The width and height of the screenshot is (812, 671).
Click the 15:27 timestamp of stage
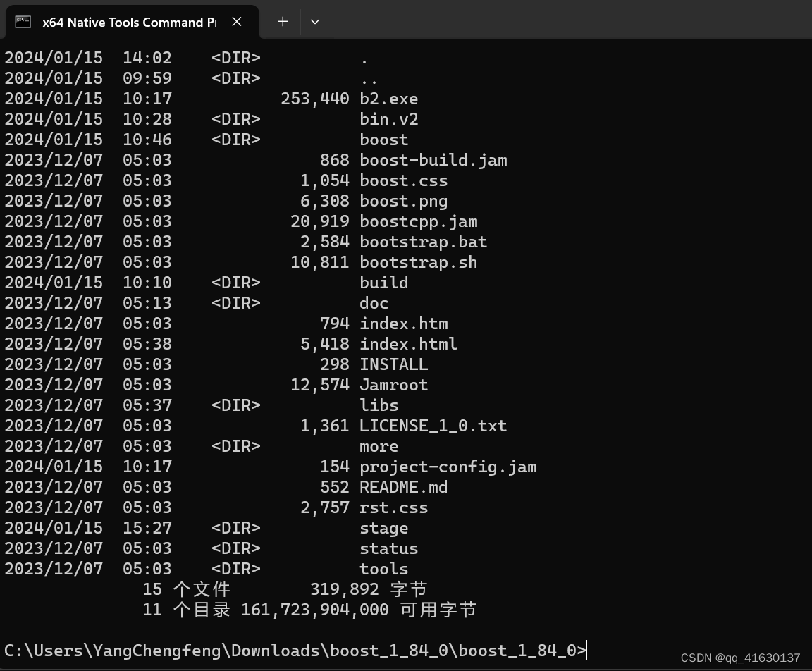pos(147,528)
